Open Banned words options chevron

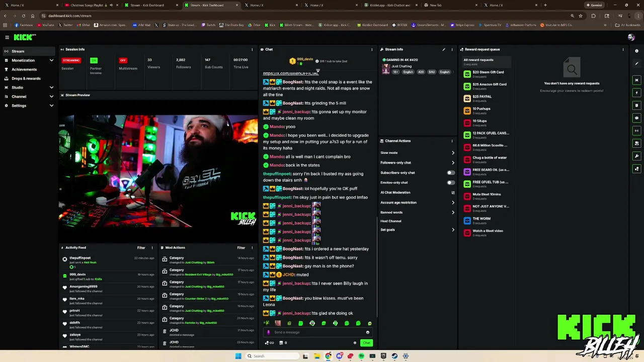pyautogui.click(x=453, y=212)
